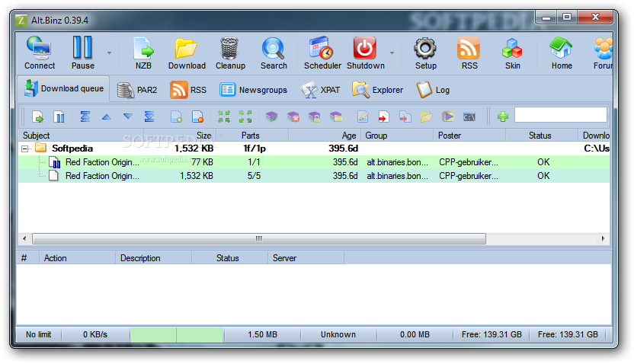Click the C:\ command prompt icon

pyautogui.click(x=469, y=117)
